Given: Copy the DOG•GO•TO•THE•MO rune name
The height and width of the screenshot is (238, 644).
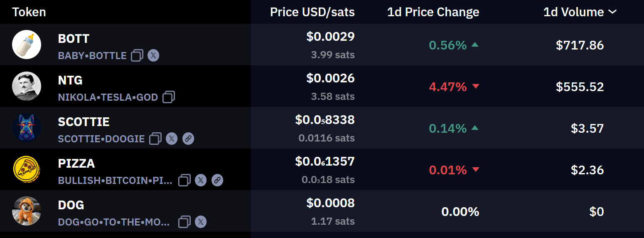Looking at the screenshot, I should [184, 222].
